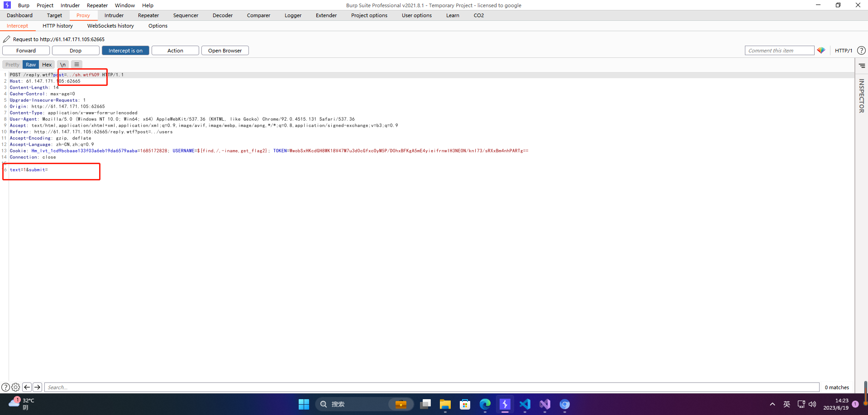Open the Repeater menu in menubar

click(x=97, y=5)
